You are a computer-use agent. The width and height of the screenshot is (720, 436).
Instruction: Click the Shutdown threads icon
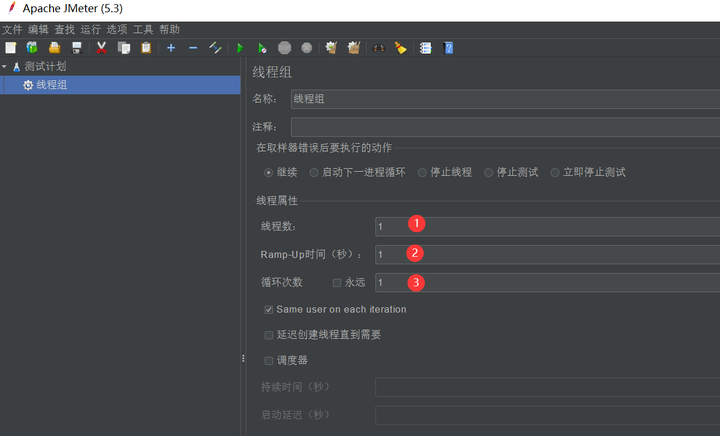coord(306,48)
